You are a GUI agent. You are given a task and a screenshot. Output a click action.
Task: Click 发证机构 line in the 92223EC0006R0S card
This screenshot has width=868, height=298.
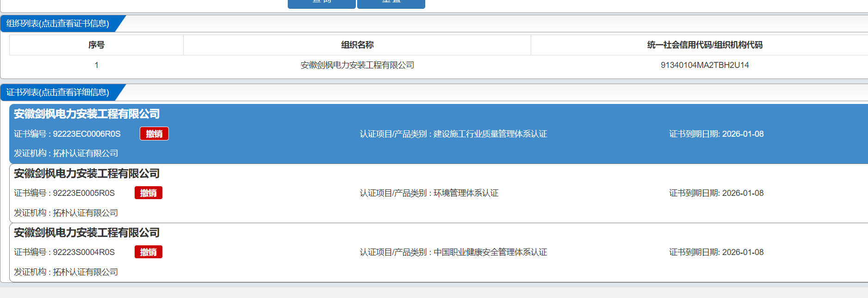(66, 153)
